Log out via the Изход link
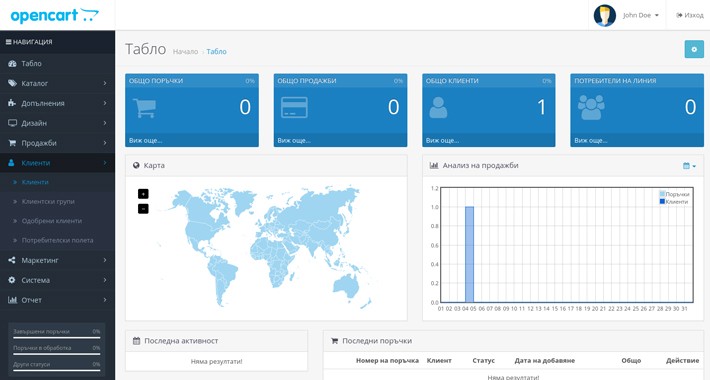Screen dimensions: 710x380 coord(690,15)
